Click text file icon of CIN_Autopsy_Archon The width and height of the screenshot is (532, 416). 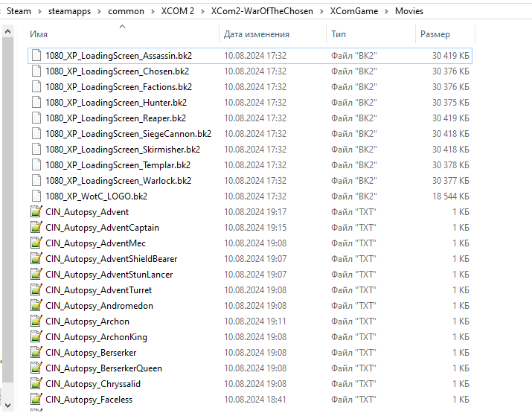point(36,321)
